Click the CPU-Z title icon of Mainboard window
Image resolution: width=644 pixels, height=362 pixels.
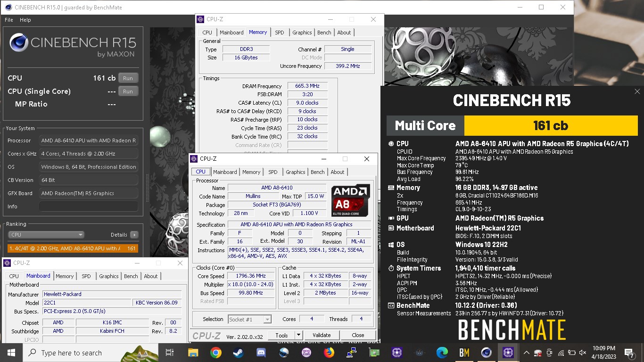(x=8, y=263)
